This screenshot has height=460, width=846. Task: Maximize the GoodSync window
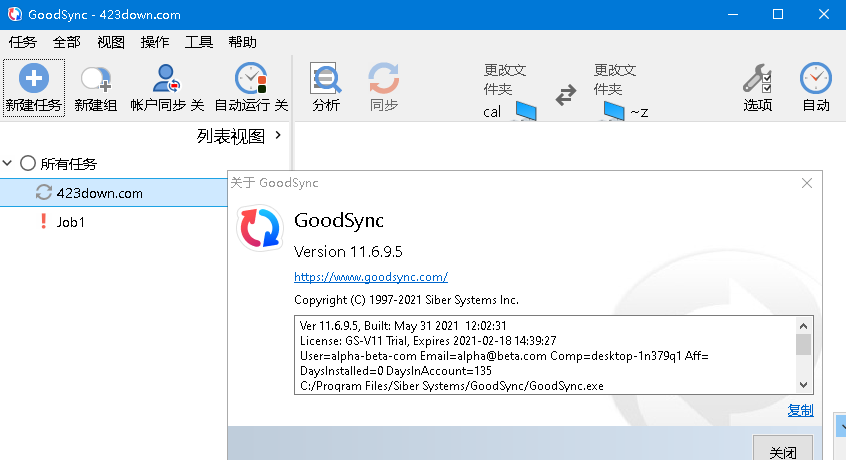point(777,15)
